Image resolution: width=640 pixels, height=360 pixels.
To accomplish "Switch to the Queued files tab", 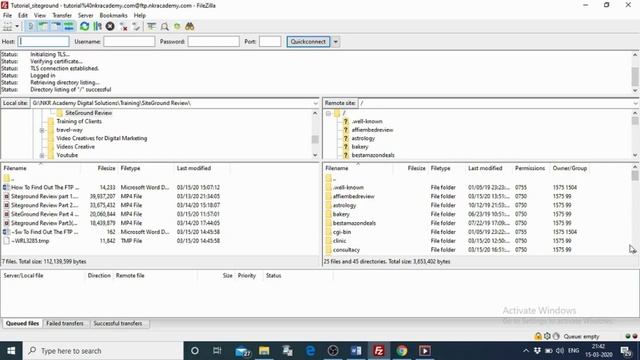I will (22, 323).
